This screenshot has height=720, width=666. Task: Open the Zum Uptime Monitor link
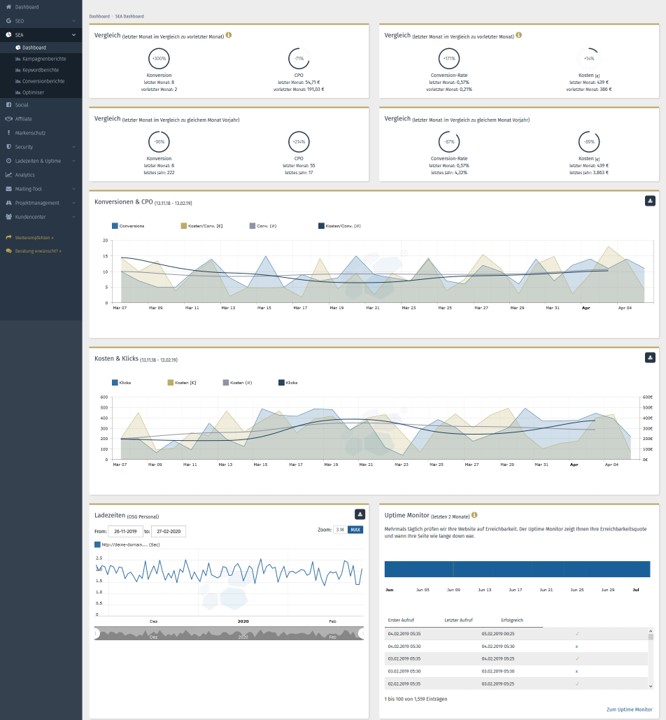[629, 709]
